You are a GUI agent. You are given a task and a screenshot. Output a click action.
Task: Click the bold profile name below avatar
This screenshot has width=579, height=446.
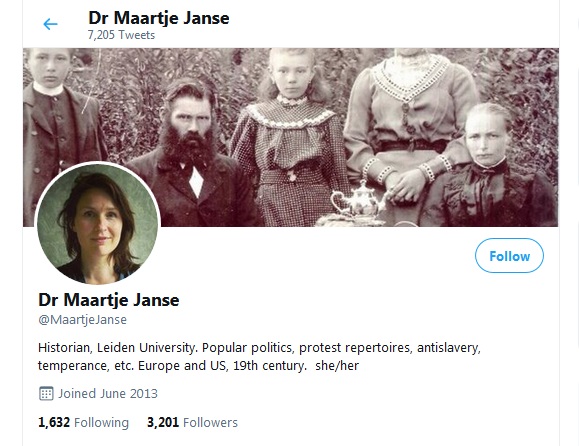click(x=109, y=300)
